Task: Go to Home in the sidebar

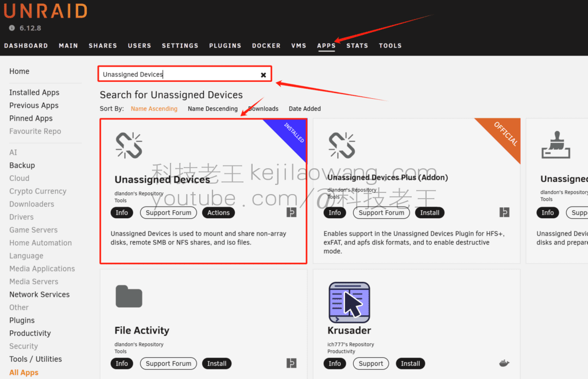Action: pyautogui.click(x=19, y=71)
